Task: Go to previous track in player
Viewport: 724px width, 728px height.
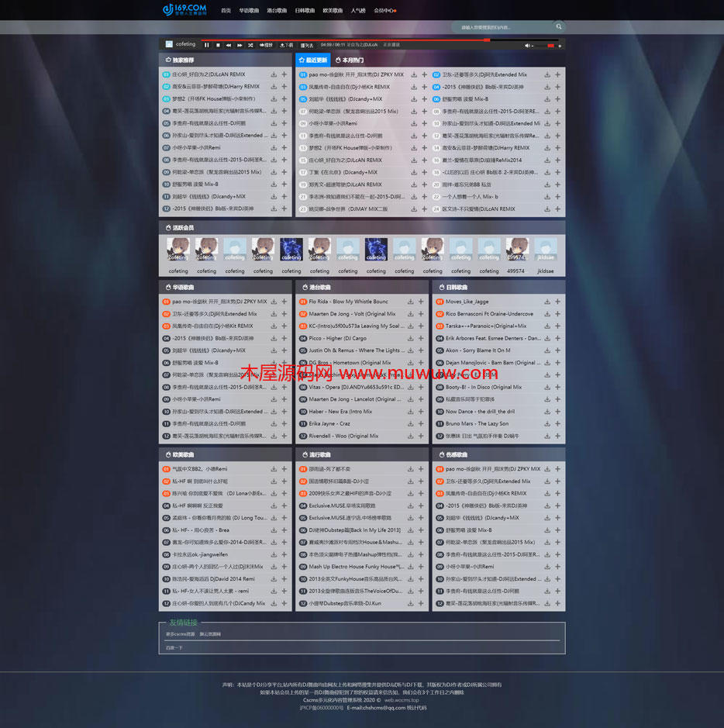Action: pyautogui.click(x=229, y=45)
